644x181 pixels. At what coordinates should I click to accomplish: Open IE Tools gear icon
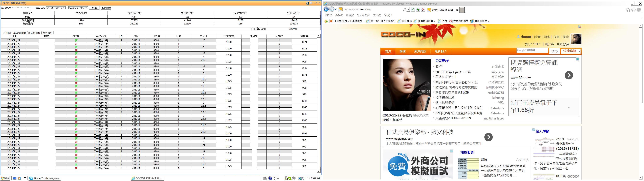(639, 10)
